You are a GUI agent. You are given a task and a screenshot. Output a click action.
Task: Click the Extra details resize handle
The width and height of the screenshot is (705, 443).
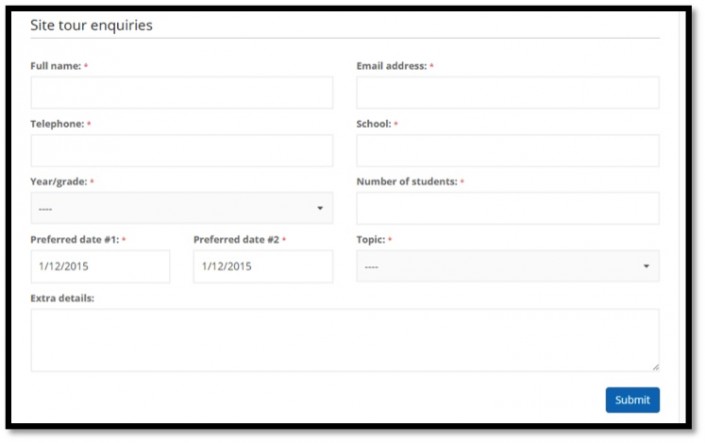pos(655,367)
